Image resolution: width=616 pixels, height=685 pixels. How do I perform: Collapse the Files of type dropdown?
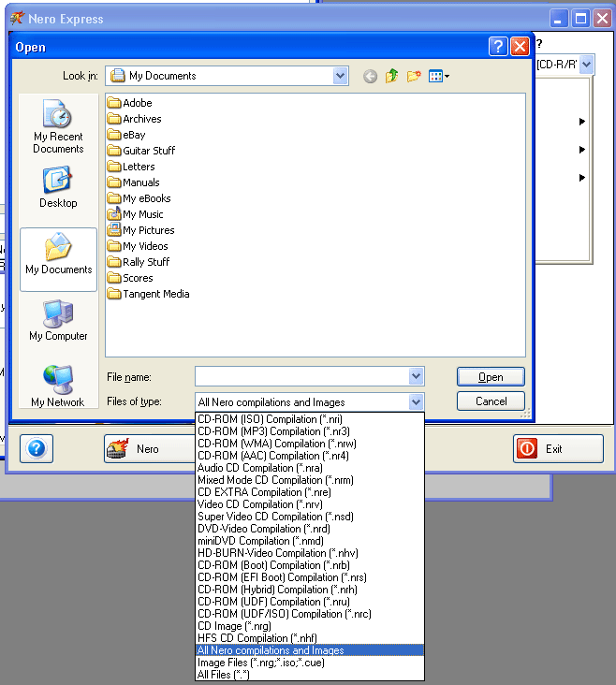click(416, 401)
